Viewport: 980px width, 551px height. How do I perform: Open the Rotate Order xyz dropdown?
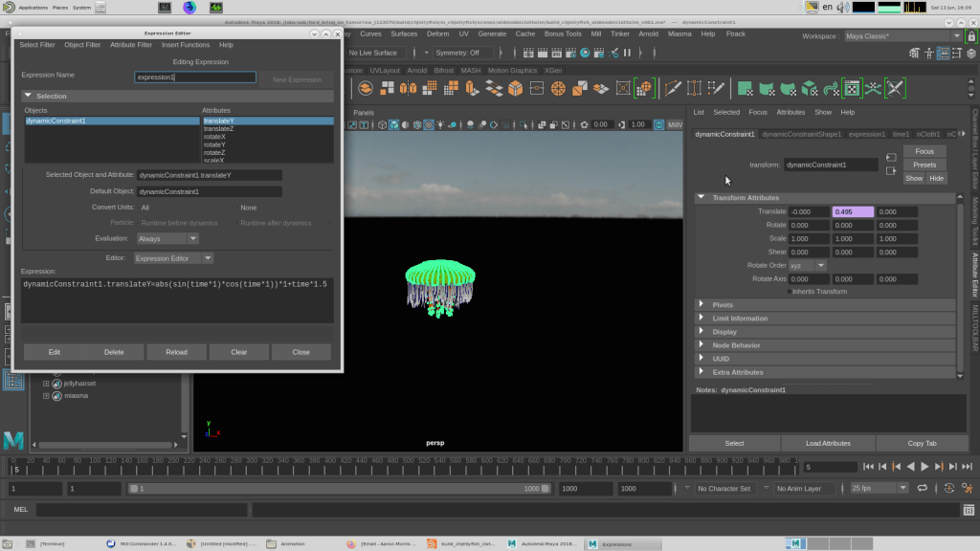click(808, 266)
